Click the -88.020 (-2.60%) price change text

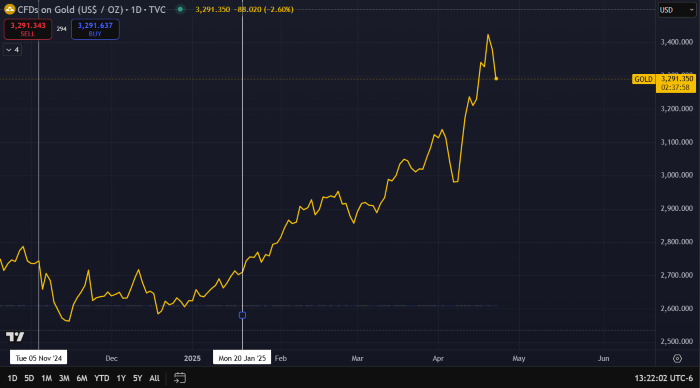(x=263, y=9)
